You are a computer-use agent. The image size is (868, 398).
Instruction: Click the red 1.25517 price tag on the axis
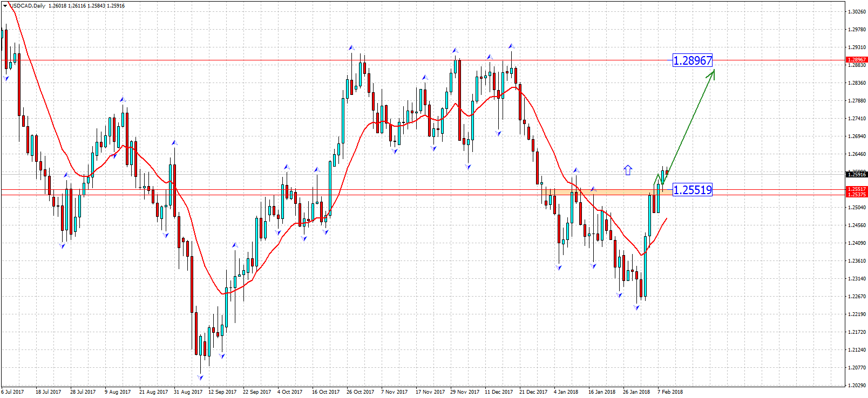tap(856, 189)
